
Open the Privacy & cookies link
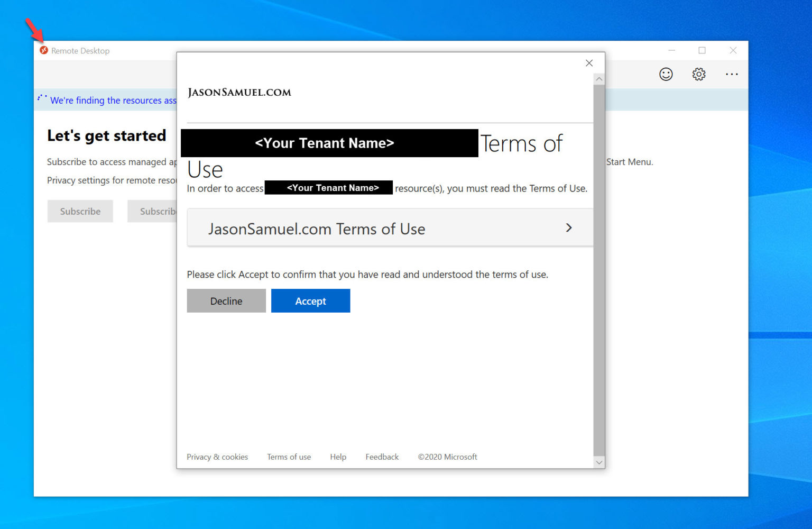coord(217,457)
